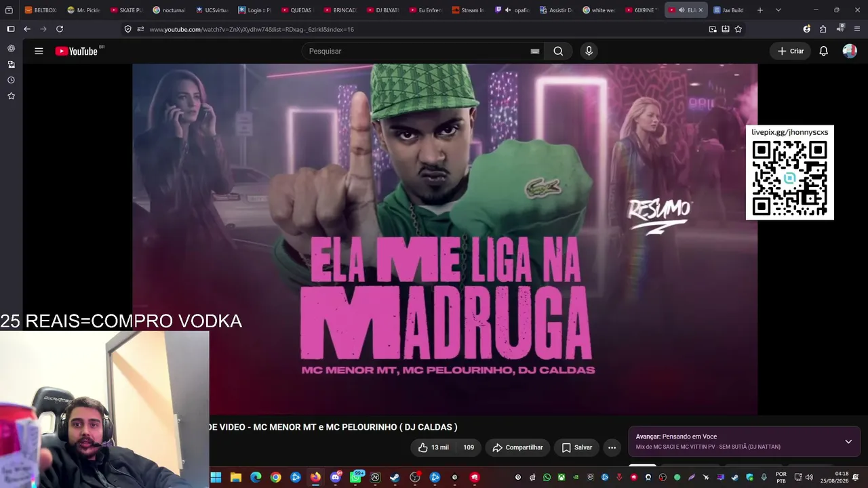868x488 pixels.
Task: Open the livepix QR code overlay
Action: [x=790, y=173]
